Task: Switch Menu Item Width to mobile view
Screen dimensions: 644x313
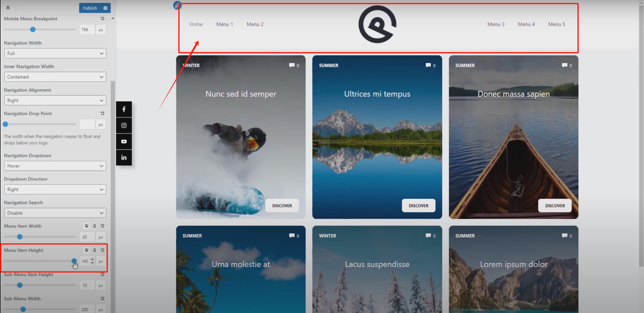Action: click(x=95, y=226)
